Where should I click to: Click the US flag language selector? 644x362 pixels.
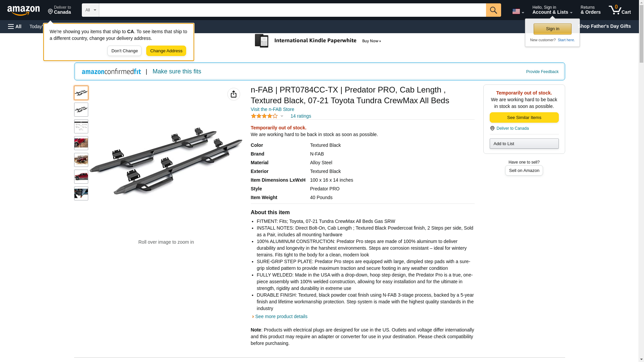pos(518,11)
